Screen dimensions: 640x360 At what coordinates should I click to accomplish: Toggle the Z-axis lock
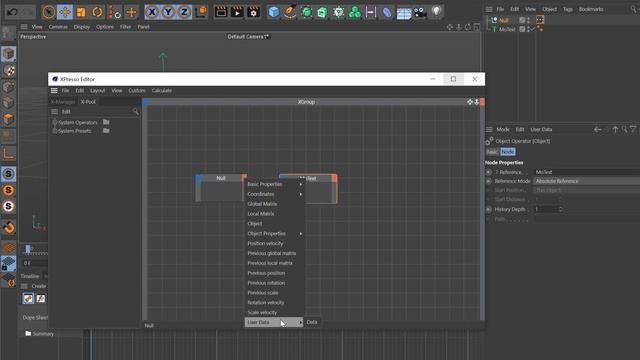pyautogui.click(x=184, y=12)
